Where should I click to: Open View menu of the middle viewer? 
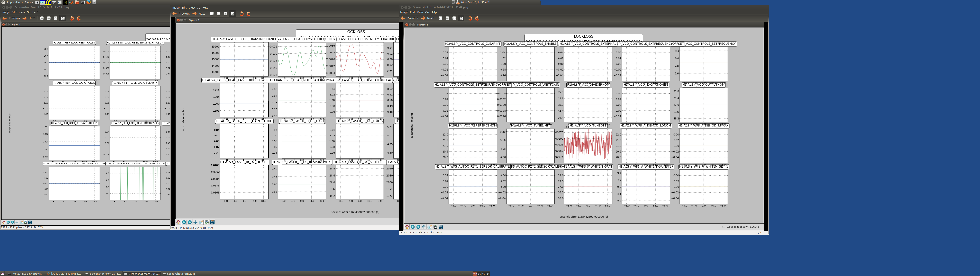[x=192, y=8]
